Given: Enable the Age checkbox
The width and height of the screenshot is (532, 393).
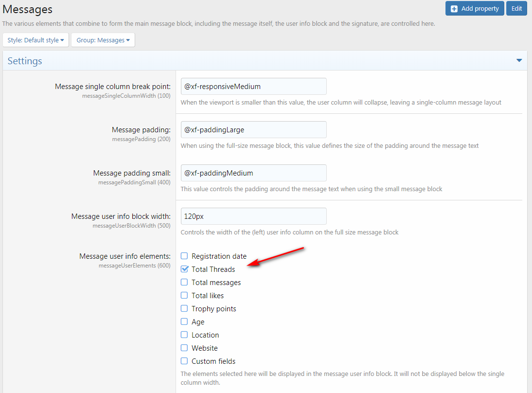Looking at the screenshot, I should click(x=184, y=322).
